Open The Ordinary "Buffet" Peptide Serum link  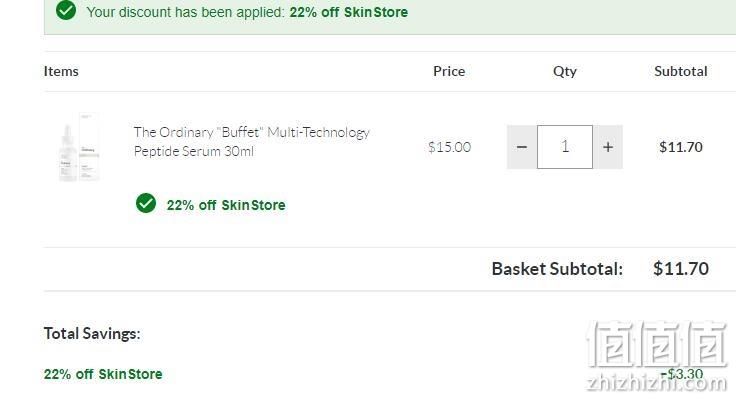click(x=252, y=141)
